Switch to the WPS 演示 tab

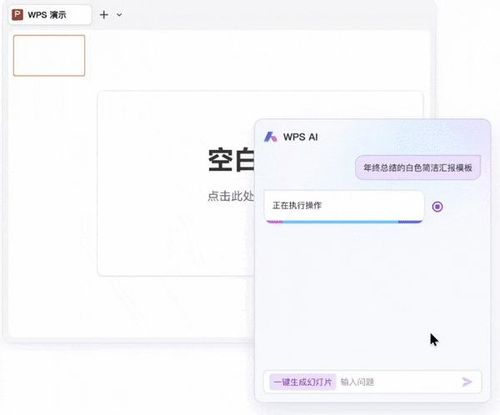[x=50, y=15]
